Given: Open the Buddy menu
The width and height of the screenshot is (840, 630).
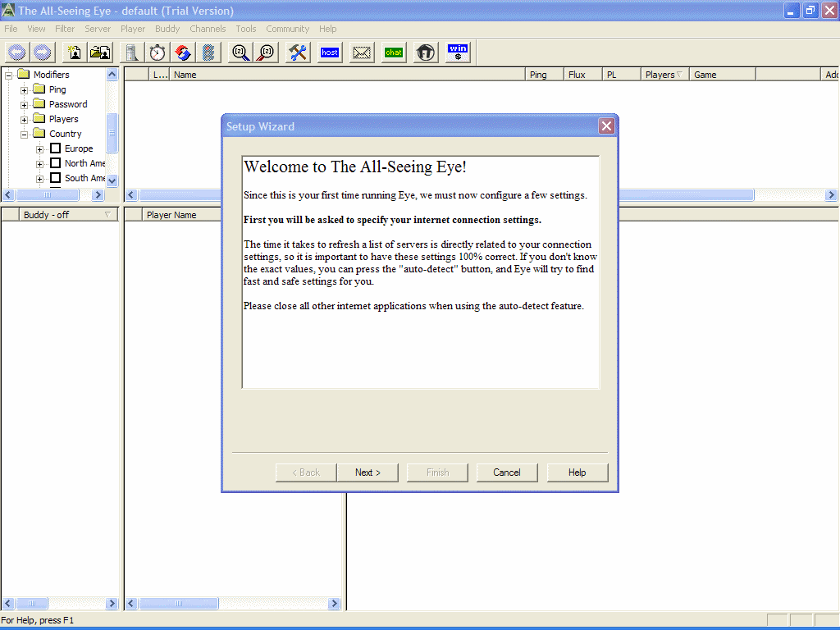Looking at the screenshot, I should 167,29.
